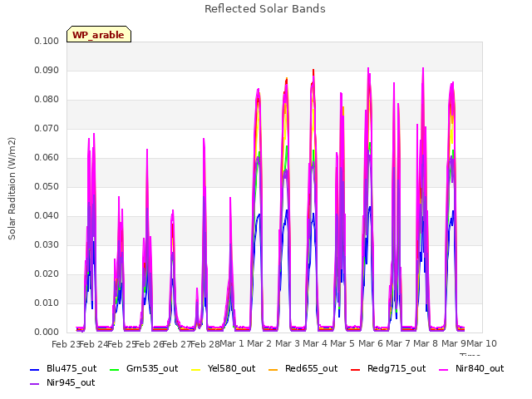The image size is (532, 399).
Task: Click the green Grn535_out legend swatch
Action: [115, 369]
